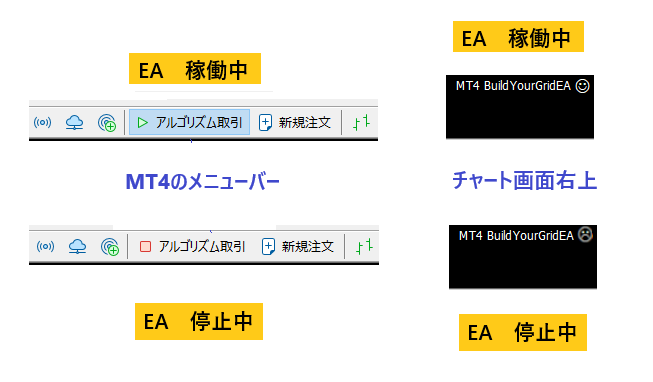Click the 新規注文 plus icon in upper toolbar
This screenshot has width=653, height=382.
click(x=265, y=122)
